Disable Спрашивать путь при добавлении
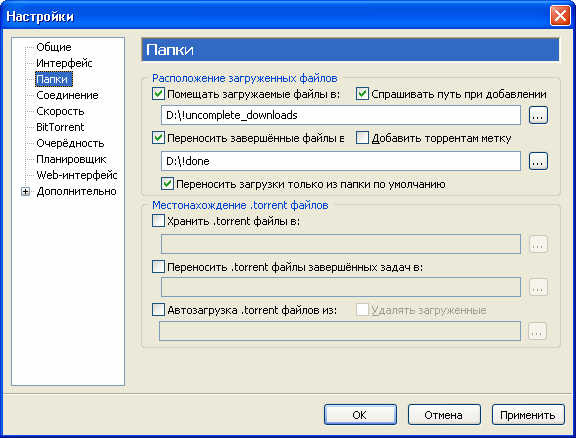Image resolution: width=576 pixels, height=438 pixels. [x=362, y=94]
